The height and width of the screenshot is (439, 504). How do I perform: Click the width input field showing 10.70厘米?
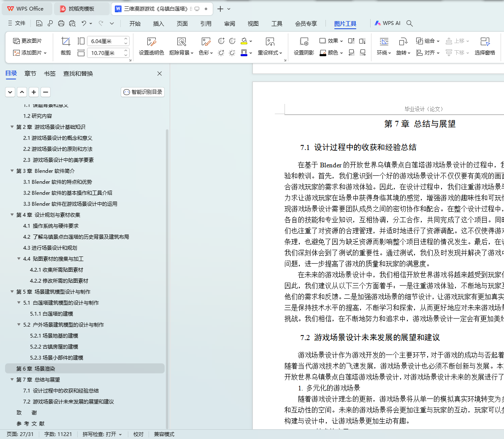click(105, 53)
